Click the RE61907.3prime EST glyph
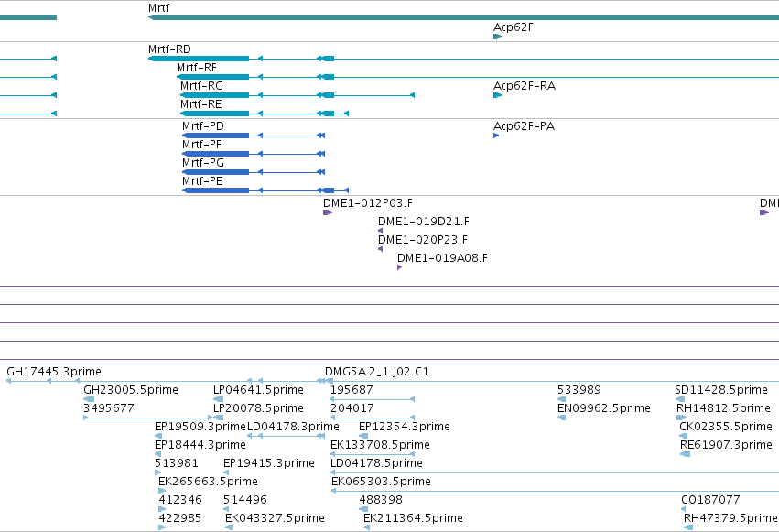Viewport: 779px width, 532px height. pyautogui.click(x=685, y=454)
